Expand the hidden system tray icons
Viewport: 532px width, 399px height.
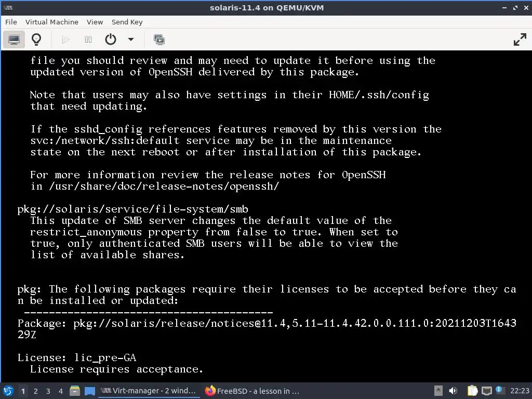tap(438, 391)
